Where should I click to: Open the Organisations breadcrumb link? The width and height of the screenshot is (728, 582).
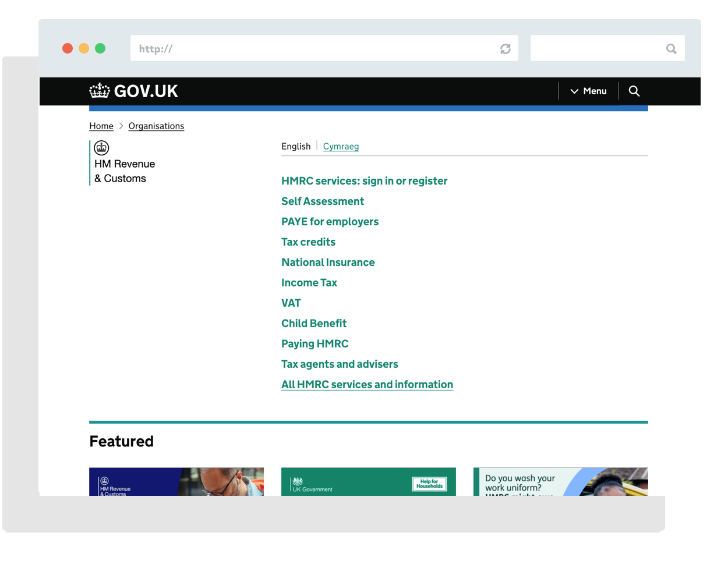coord(156,126)
